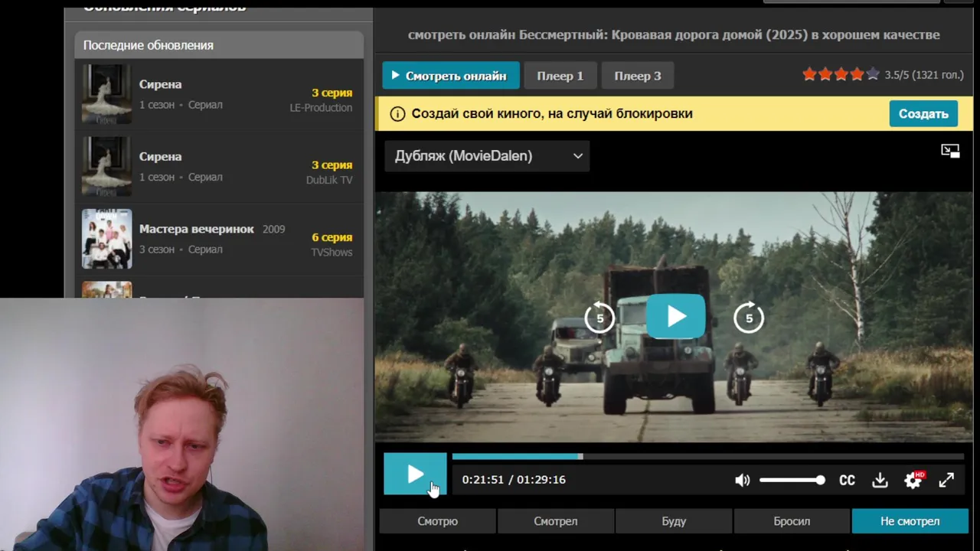Viewport: 980px width, 551px height.
Task: Mark status as Буду
Action: (674, 521)
